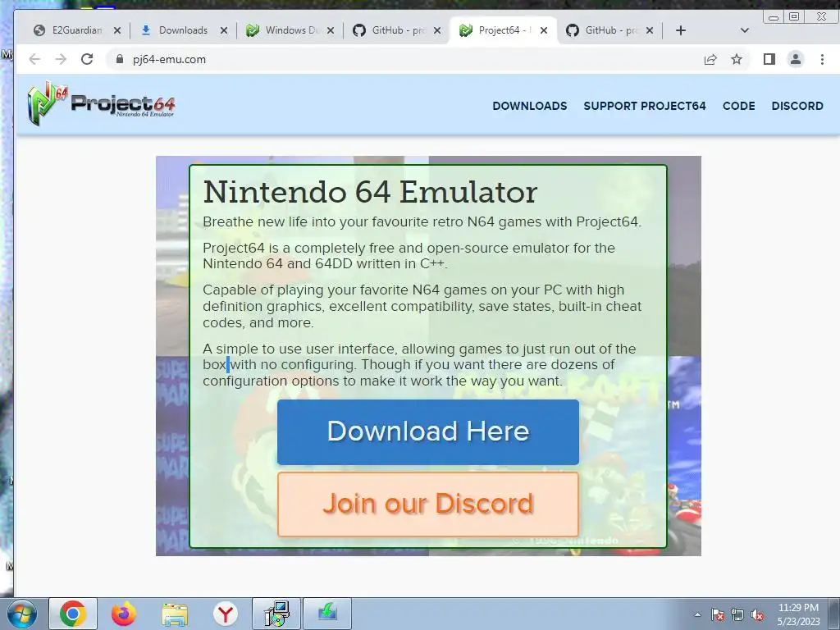Image resolution: width=840 pixels, height=630 pixels.
Task: Close the active Project64 tab
Action: pyautogui.click(x=544, y=30)
